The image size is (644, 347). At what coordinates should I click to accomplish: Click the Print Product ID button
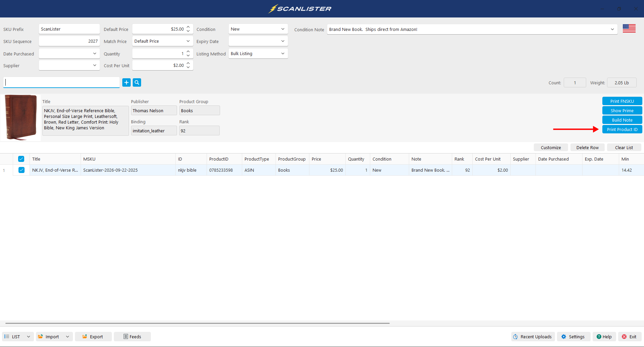tap(622, 129)
